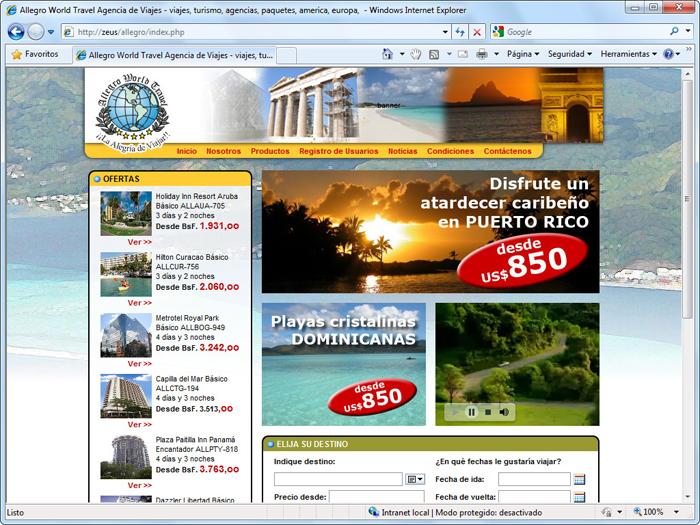Image resolution: width=700 pixels, height=525 pixels.
Task: Click the Home page icon
Action: 387,54
